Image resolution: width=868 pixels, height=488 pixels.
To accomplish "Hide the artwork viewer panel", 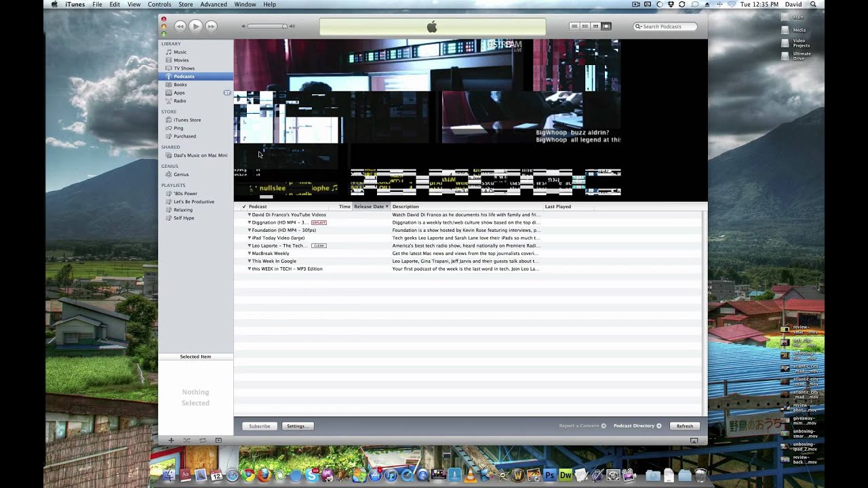I will 218,441.
